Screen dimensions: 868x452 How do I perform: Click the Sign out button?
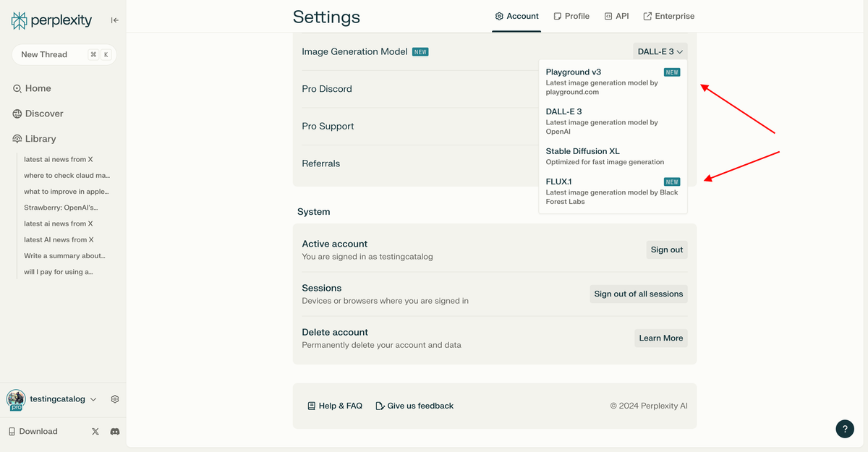coord(666,249)
